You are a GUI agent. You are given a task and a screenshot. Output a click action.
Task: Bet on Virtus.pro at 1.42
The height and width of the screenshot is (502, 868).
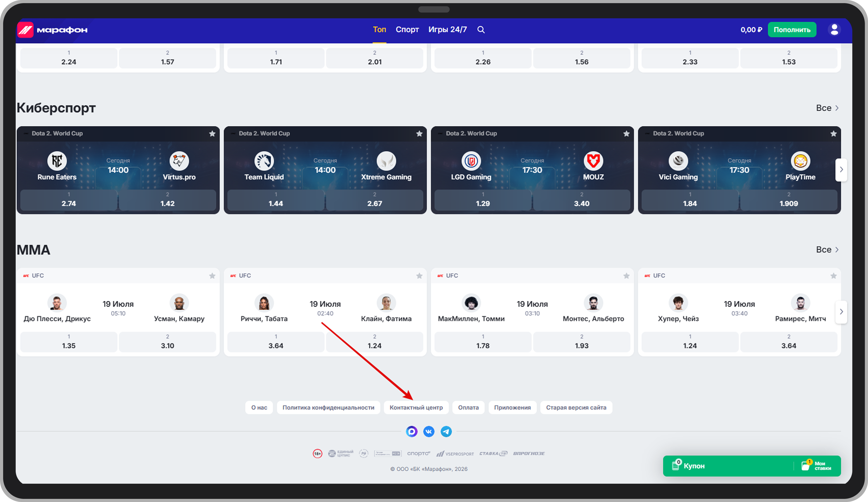(167, 200)
